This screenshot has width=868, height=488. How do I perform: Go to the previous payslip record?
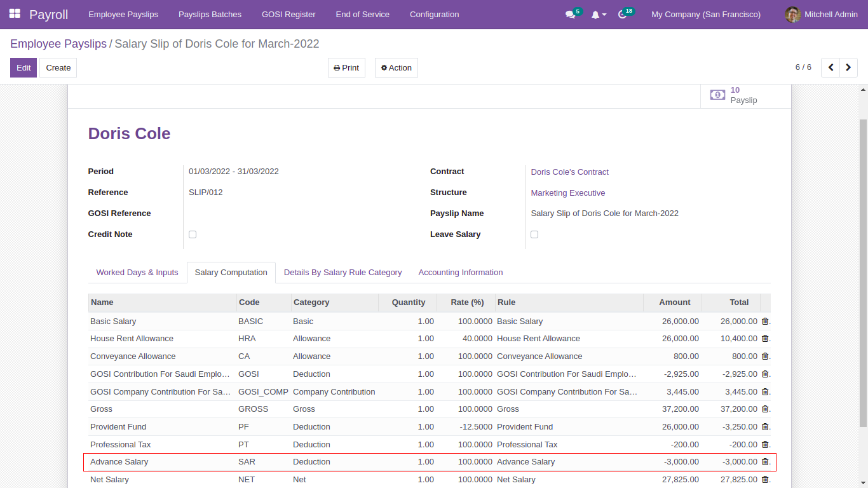831,67
